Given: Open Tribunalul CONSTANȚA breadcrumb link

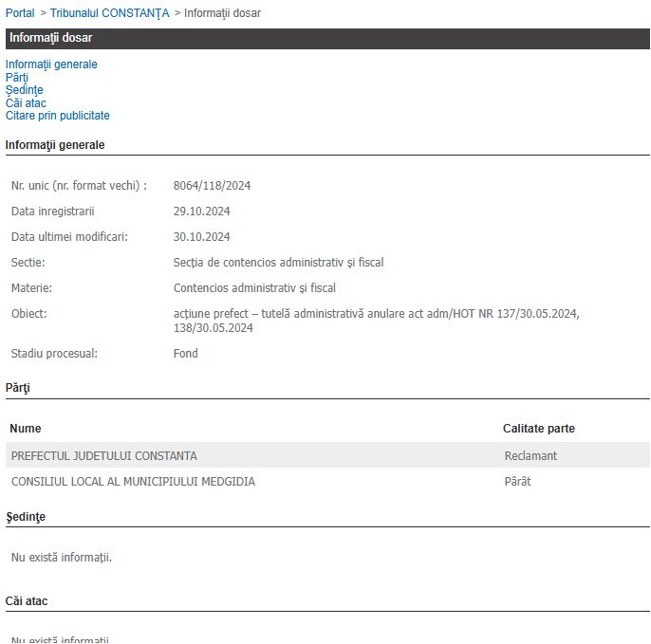Looking at the screenshot, I should pyautogui.click(x=109, y=13).
